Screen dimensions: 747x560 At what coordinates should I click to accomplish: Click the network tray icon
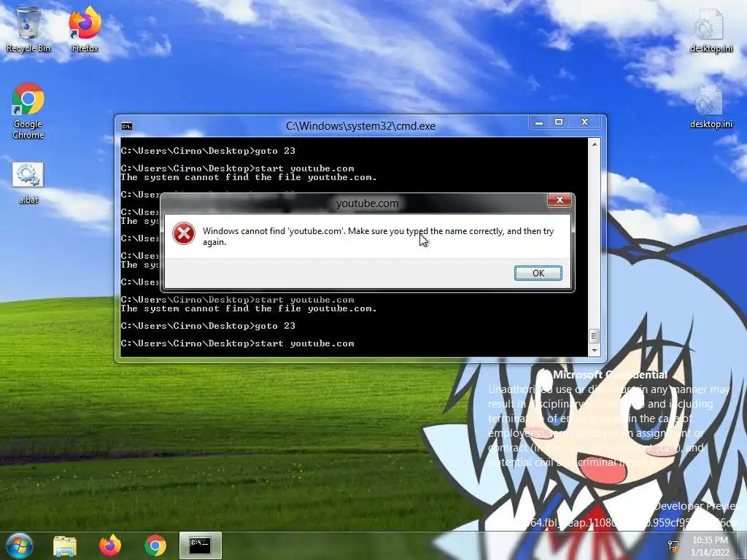click(x=673, y=546)
